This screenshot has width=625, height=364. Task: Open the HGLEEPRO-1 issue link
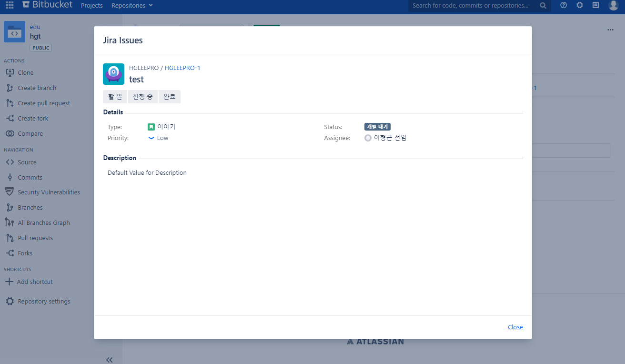(182, 68)
